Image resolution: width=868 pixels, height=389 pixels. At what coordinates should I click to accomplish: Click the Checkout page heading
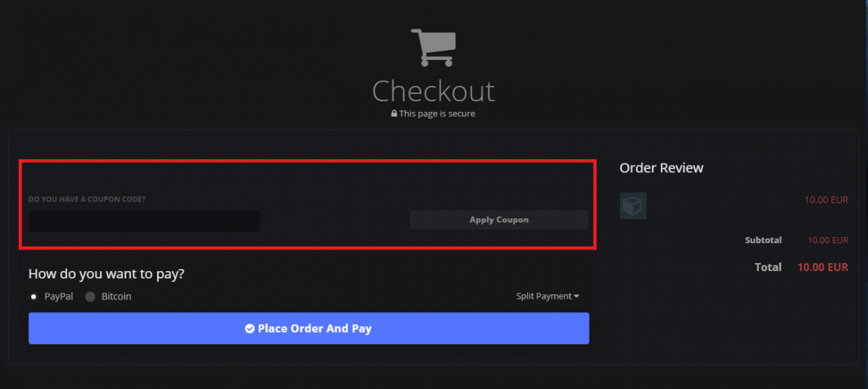pos(433,91)
